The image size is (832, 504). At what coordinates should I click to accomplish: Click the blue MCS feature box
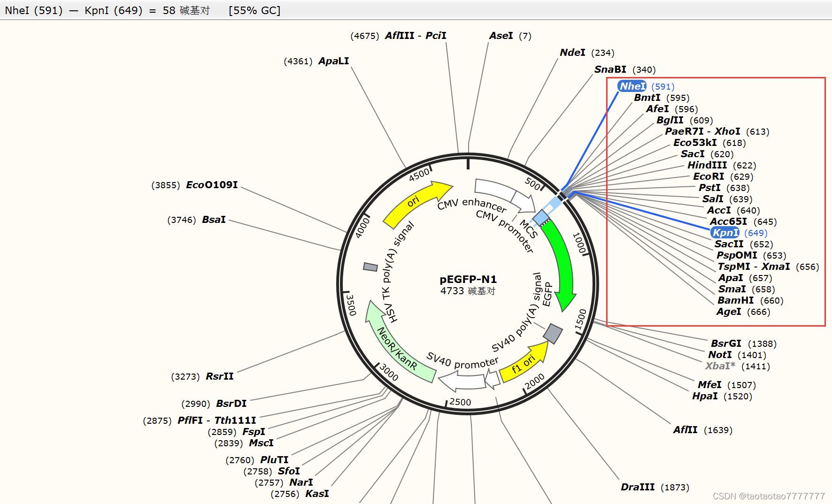(541, 218)
